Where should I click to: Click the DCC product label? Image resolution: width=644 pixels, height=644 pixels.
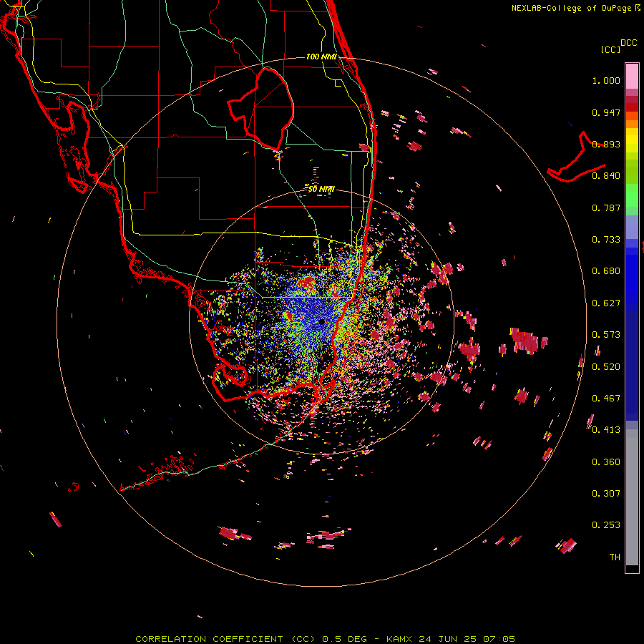click(629, 43)
